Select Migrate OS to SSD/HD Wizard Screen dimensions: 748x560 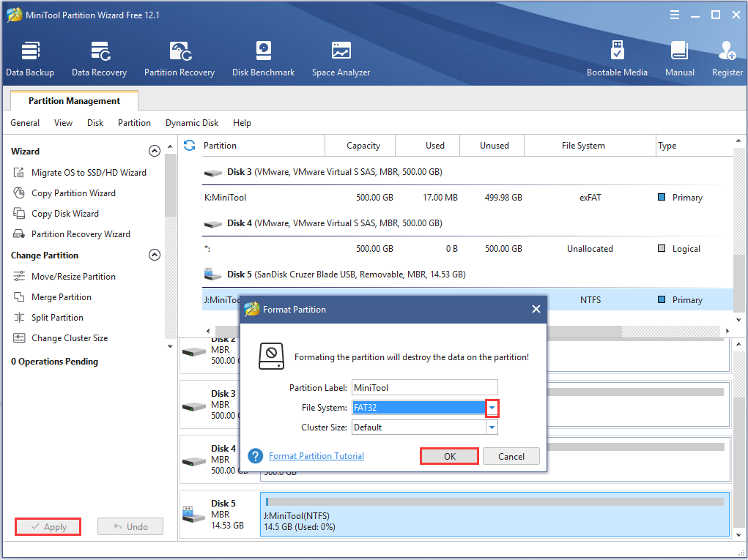[x=88, y=173]
